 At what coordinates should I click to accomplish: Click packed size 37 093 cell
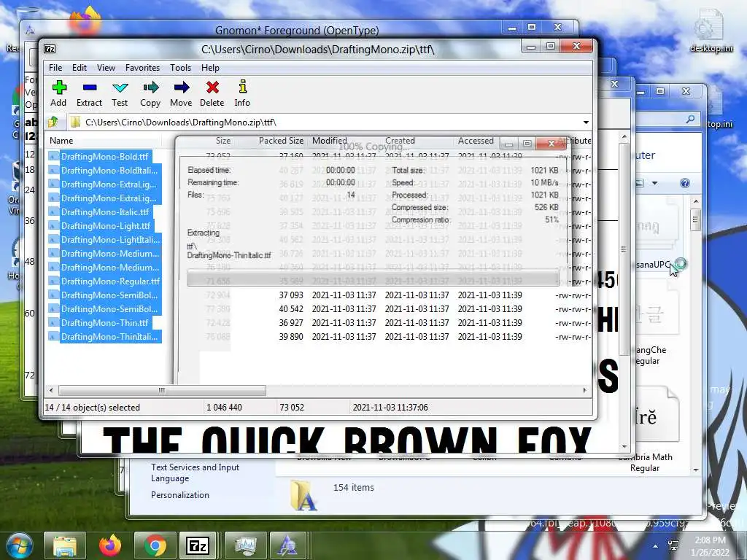(291, 295)
